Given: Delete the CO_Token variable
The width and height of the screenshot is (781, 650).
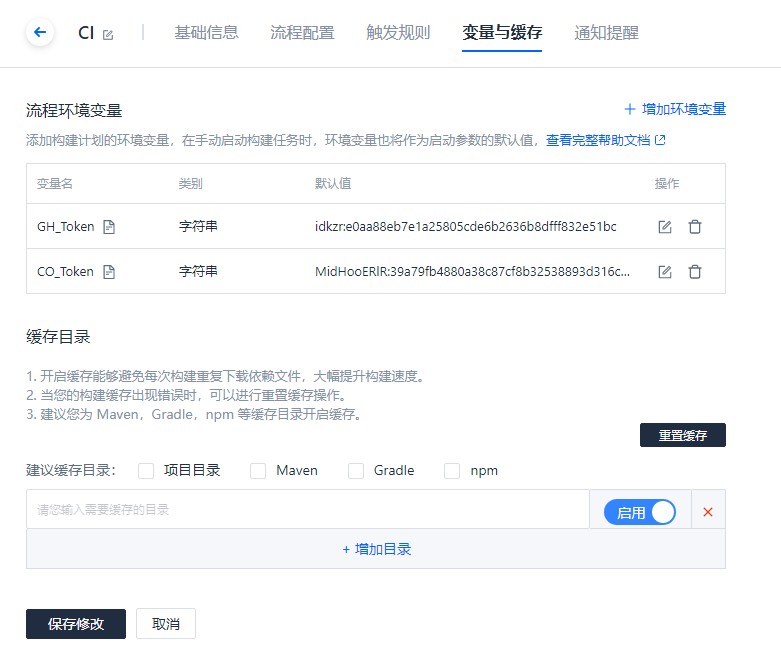Looking at the screenshot, I should (695, 271).
